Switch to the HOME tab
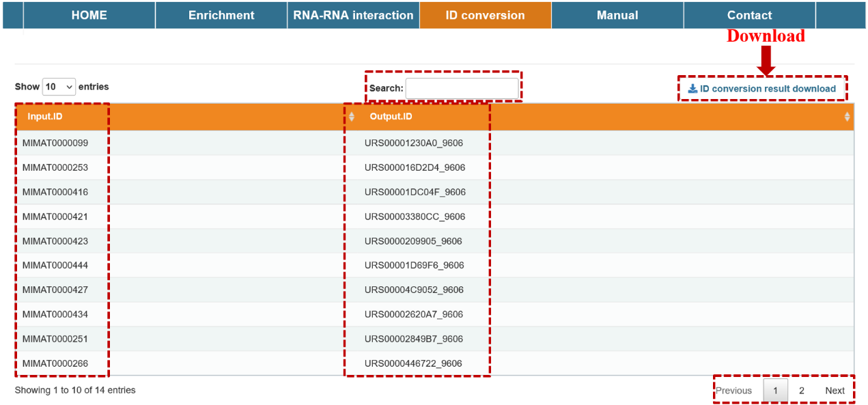 tap(89, 14)
